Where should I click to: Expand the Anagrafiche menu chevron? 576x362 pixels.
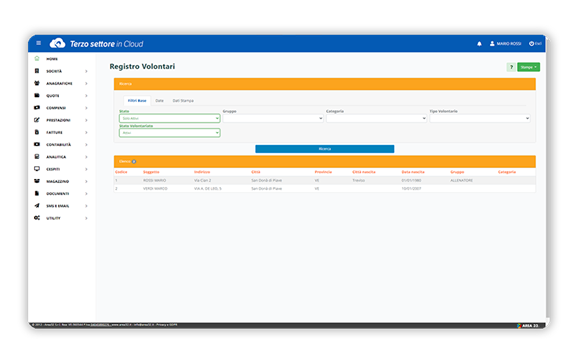(x=86, y=83)
